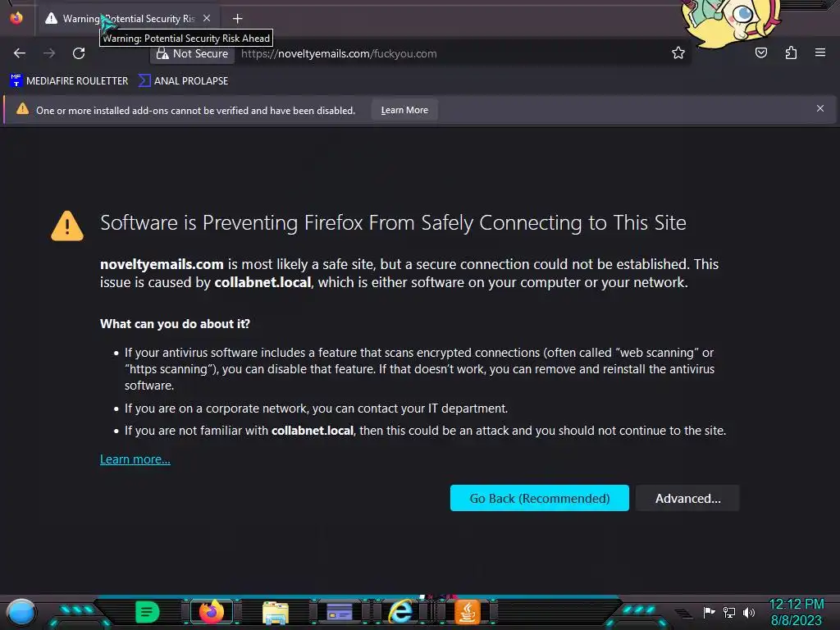Open the Action Center flag icon
This screenshot has height=630, width=840.
coord(709,612)
